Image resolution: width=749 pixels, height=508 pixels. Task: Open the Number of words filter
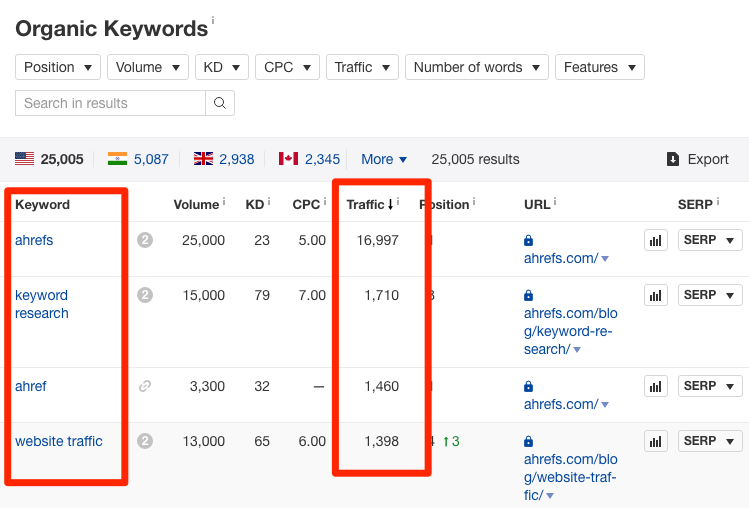point(477,67)
